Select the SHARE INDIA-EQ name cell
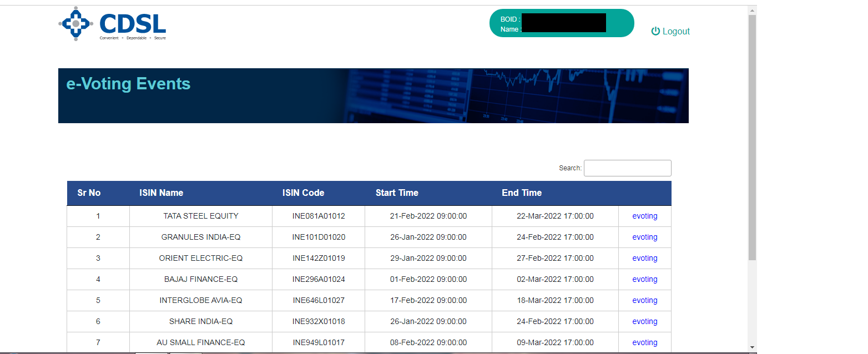 click(x=201, y=322)
